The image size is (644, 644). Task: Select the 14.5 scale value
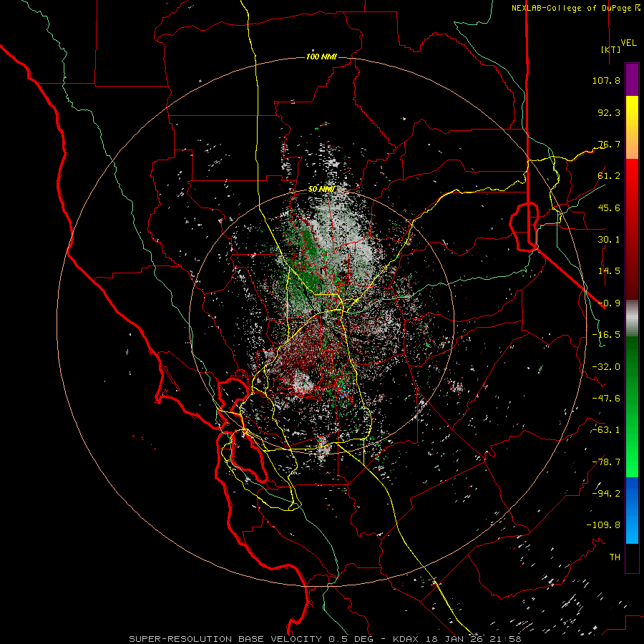(609, 271)
